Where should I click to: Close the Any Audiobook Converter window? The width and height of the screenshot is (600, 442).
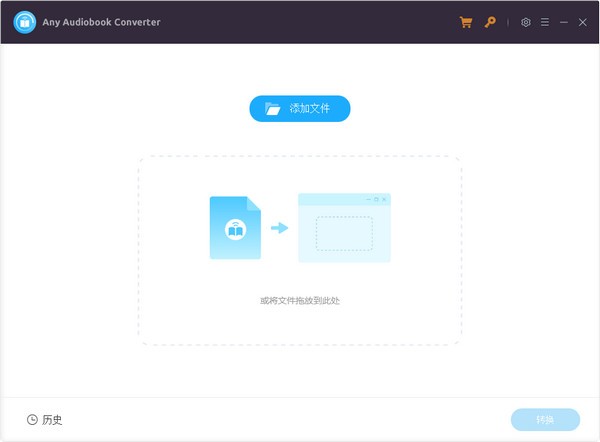pyautogui.click(x=583, y=22)
